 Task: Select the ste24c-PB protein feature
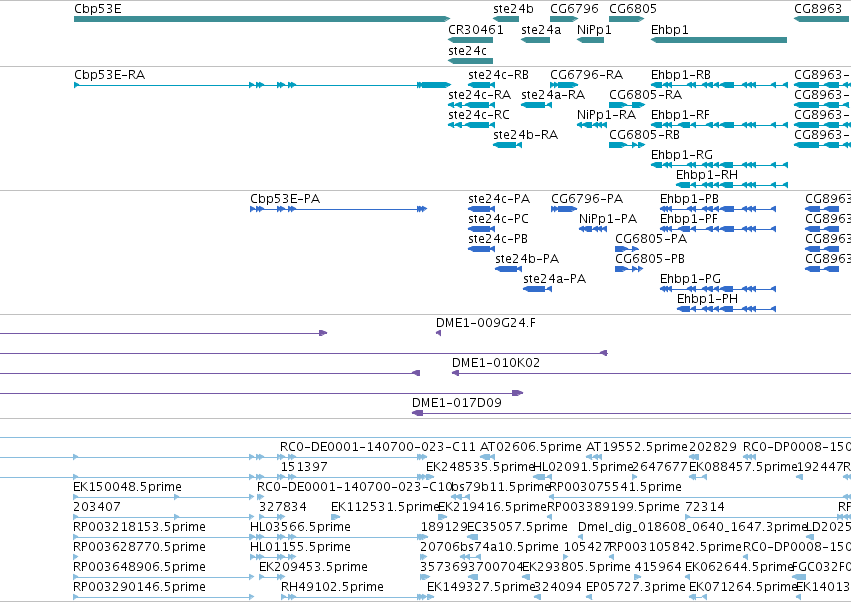coord(481,249)
